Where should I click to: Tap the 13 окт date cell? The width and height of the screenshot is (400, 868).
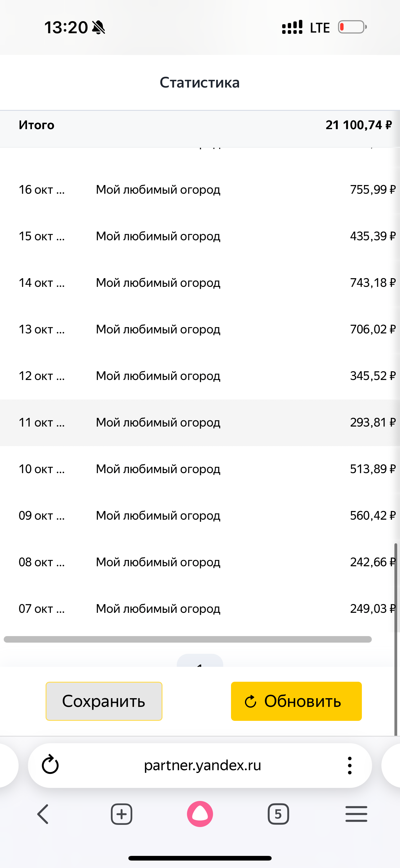click(42, 330)
